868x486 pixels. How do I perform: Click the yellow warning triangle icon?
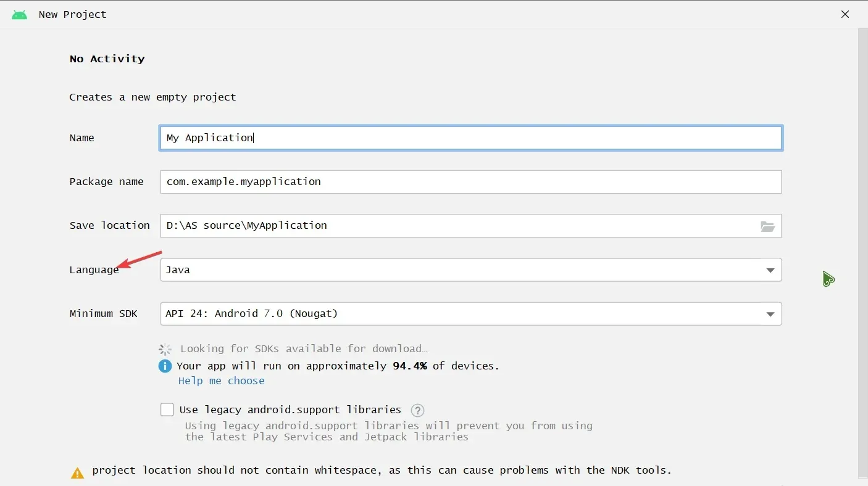coord(77,473)
